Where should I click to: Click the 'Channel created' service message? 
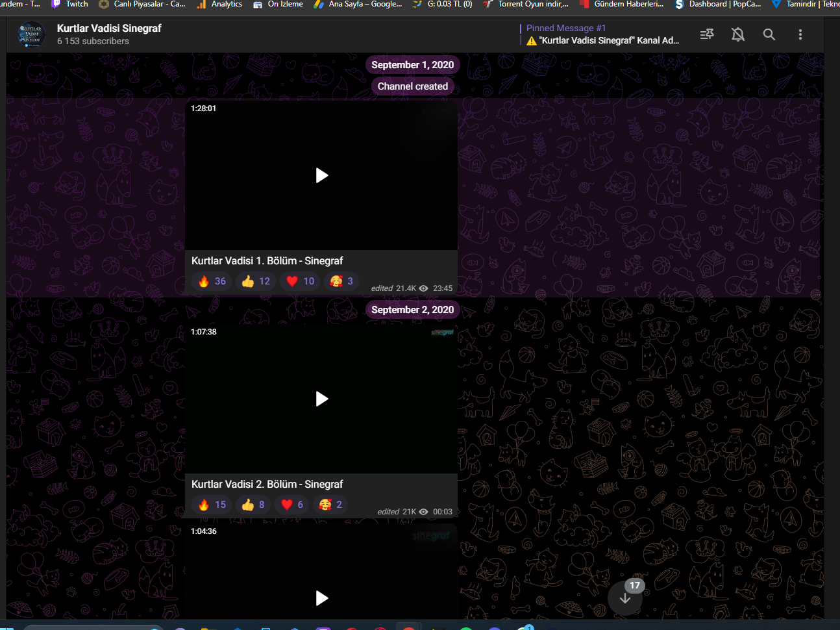[413, 86]
